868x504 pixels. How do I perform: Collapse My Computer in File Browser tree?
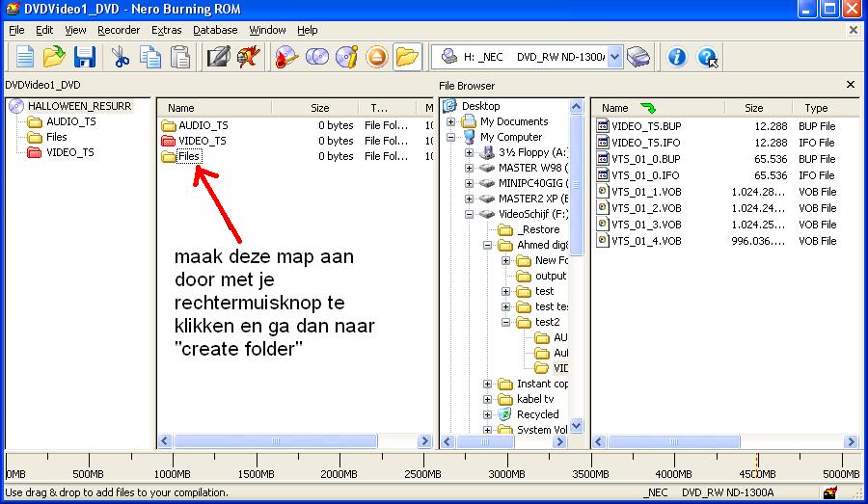pos(450,137)
